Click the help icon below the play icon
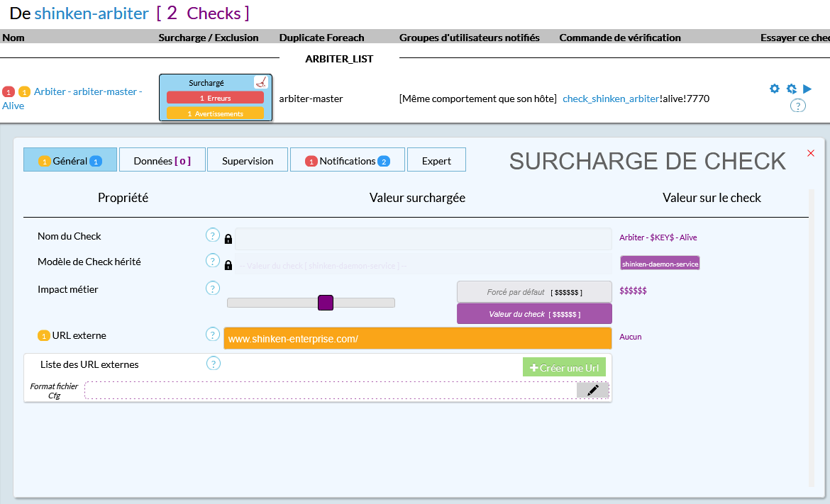Viewport: 830px width, 504px height. [x=798, y=106]
